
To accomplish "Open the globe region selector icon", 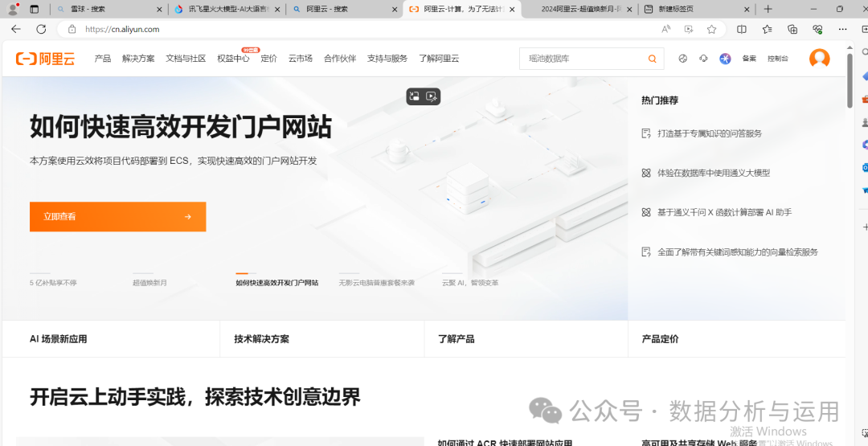I will [x=682, y=59].
